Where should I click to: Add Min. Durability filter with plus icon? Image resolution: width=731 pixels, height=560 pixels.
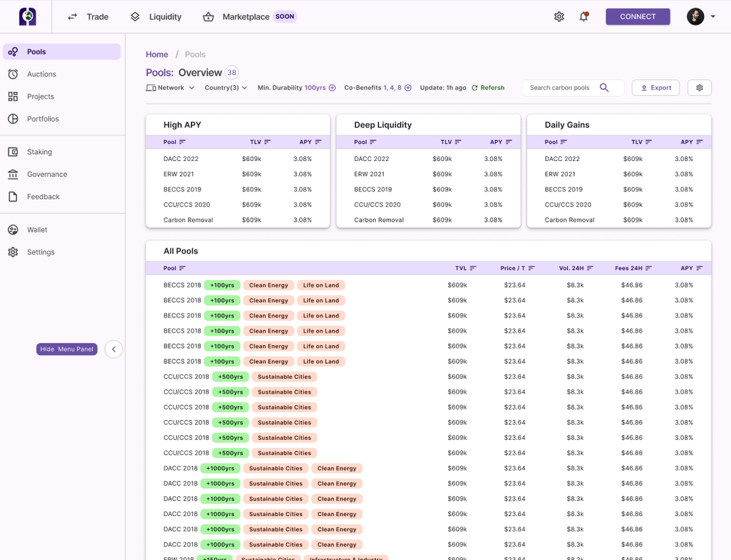(332, 88)
